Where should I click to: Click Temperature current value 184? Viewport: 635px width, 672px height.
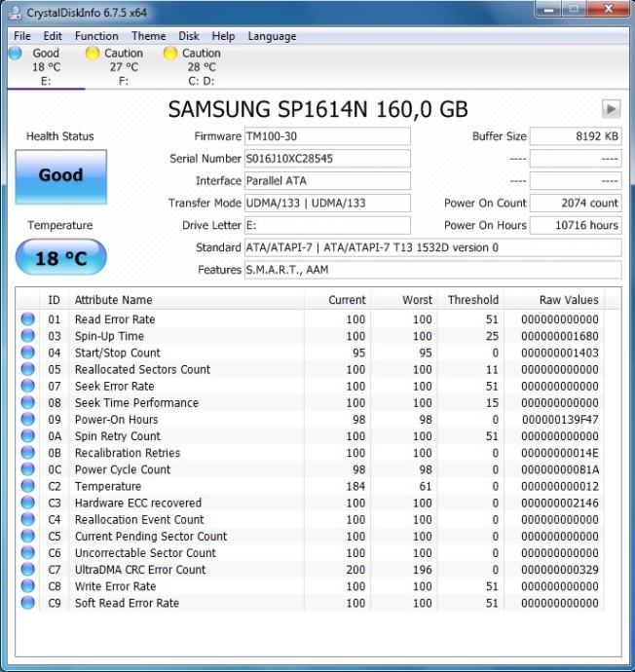[x=355, y=486]
